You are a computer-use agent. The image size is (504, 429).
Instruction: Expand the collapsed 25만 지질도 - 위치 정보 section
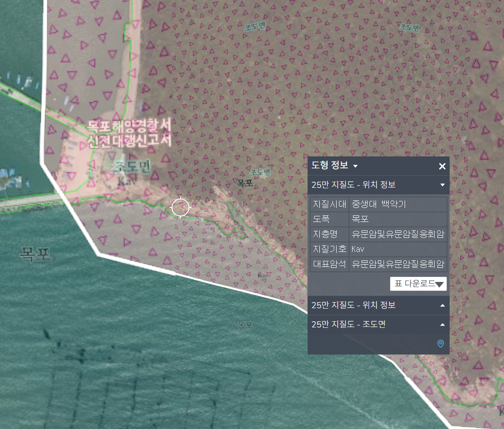tap(442, 305)
